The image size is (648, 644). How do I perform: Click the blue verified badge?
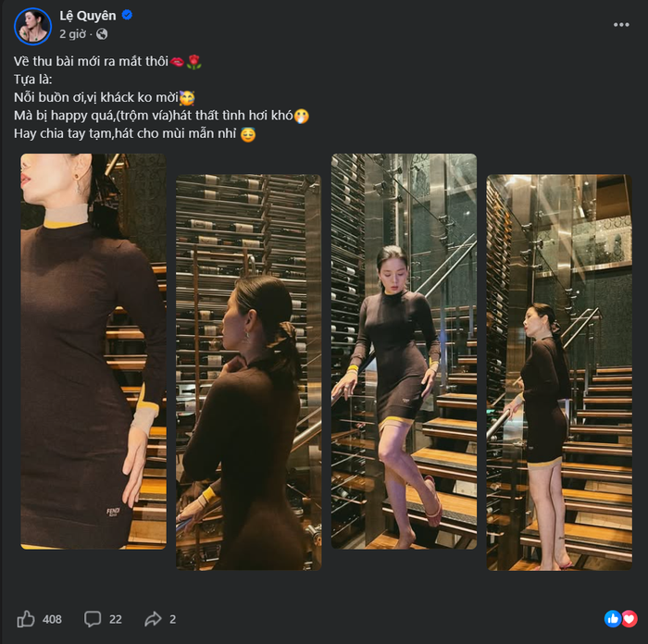click(128, 15)
